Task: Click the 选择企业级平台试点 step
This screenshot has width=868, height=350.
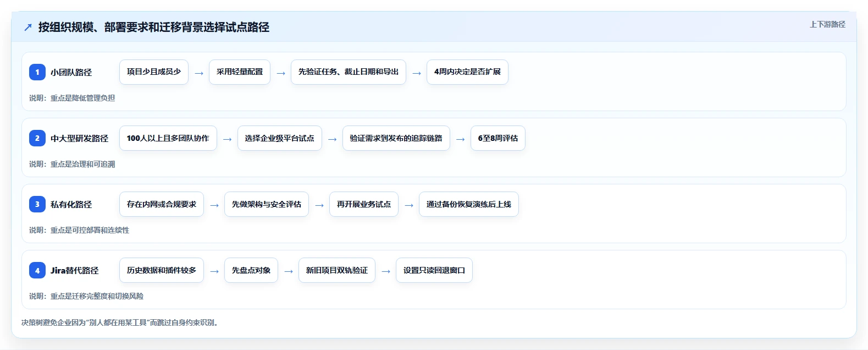Action: click(x=280, y=138)
